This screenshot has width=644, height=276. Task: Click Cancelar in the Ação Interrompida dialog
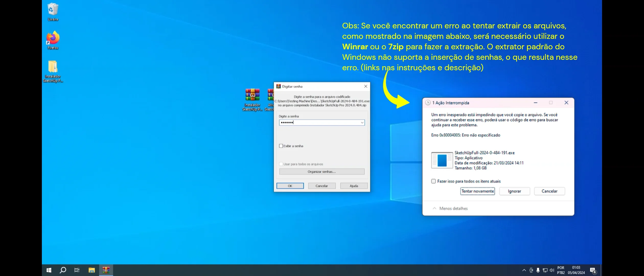pos(549,191)
